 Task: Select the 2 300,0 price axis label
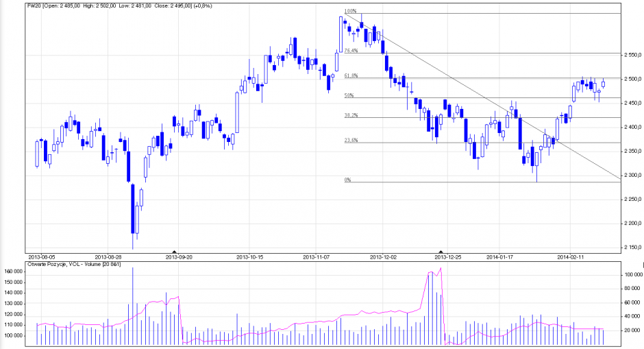tap(632, 176)
